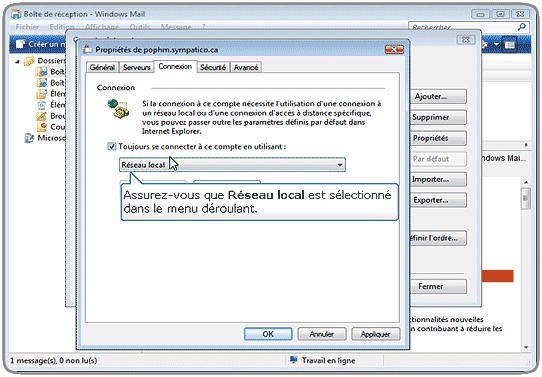Click Exporter... in the accounts dialog
Screen dimensions: 542x377
pyautogui.click(x=439, y=200)
